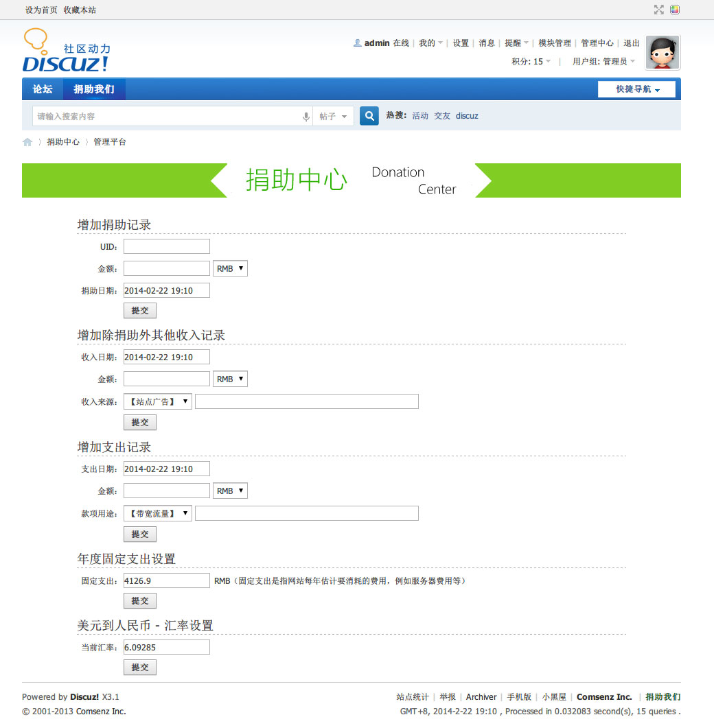Click 捐助我们 footer link
714x728 pixels.
(663, 697)
